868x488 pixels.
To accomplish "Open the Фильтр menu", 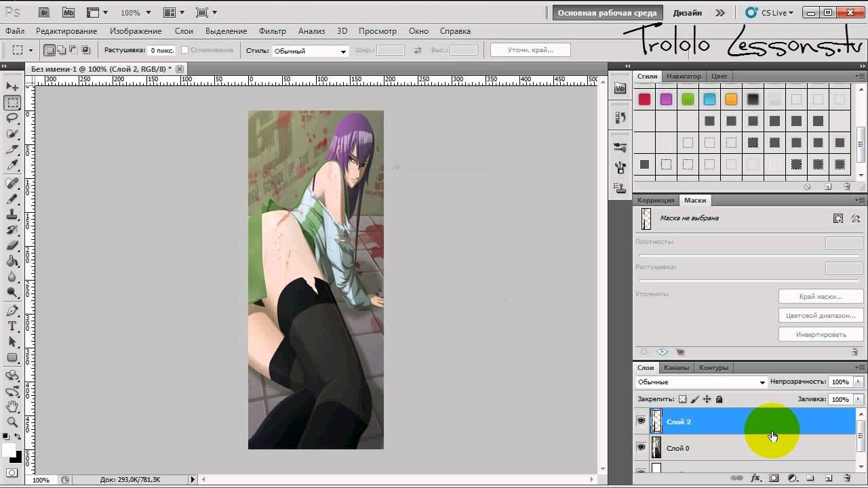I will coord(272,31).
